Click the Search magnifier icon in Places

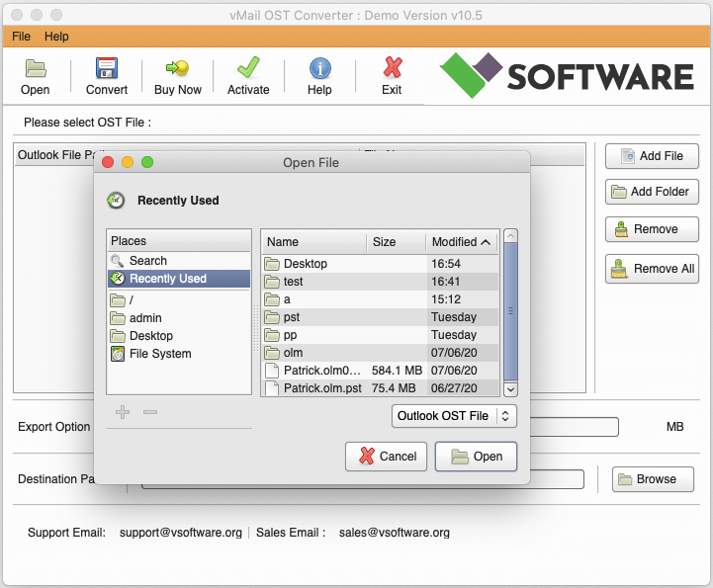point(117,260)
